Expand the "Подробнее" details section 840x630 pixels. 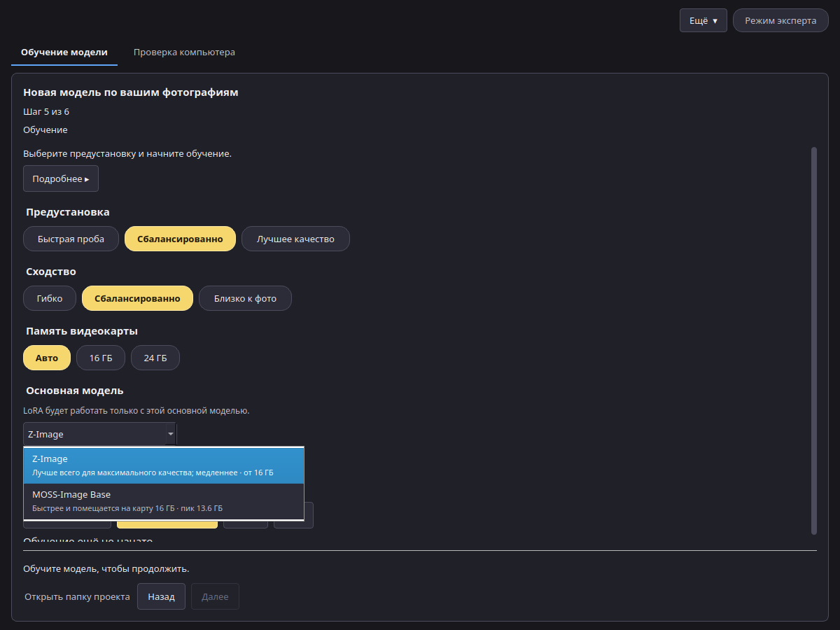pos(61,178)
